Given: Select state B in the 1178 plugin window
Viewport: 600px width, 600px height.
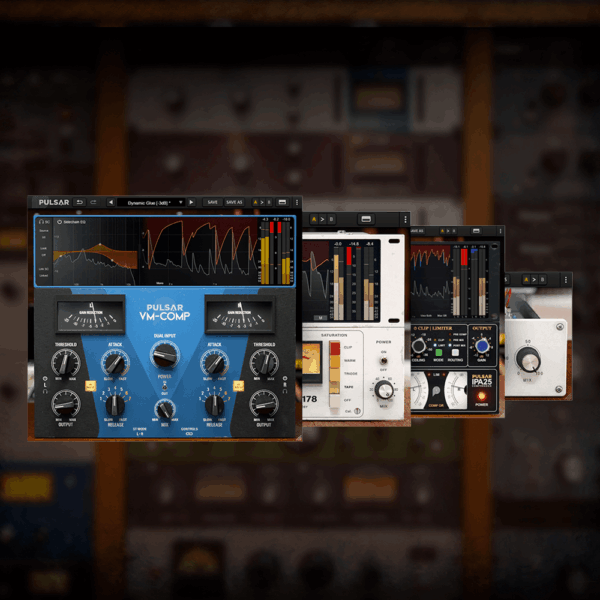Looking at the screenshot, I should pyautogui.click(x=331, y=219).
